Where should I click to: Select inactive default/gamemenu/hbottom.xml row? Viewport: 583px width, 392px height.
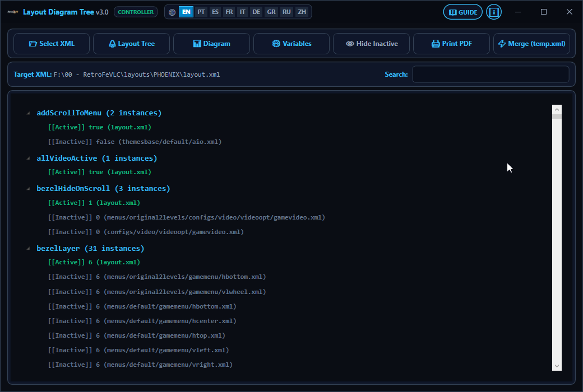tap(142, 306)
